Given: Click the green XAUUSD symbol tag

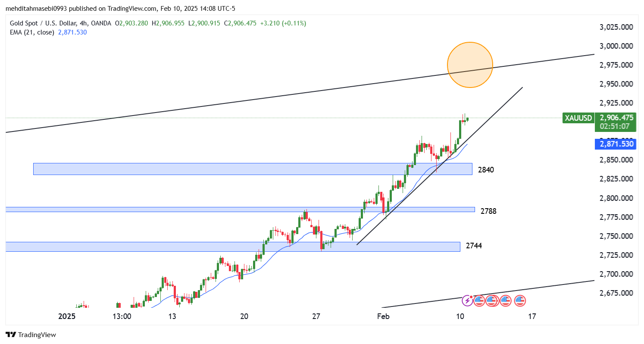Looking at the screenshot, I should coord(578,117).
